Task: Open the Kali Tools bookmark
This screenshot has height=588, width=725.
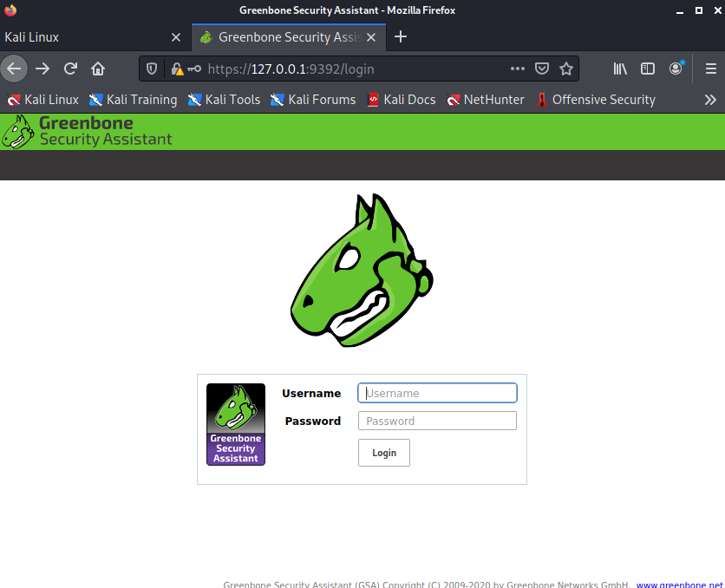Action: click(224, 100)
